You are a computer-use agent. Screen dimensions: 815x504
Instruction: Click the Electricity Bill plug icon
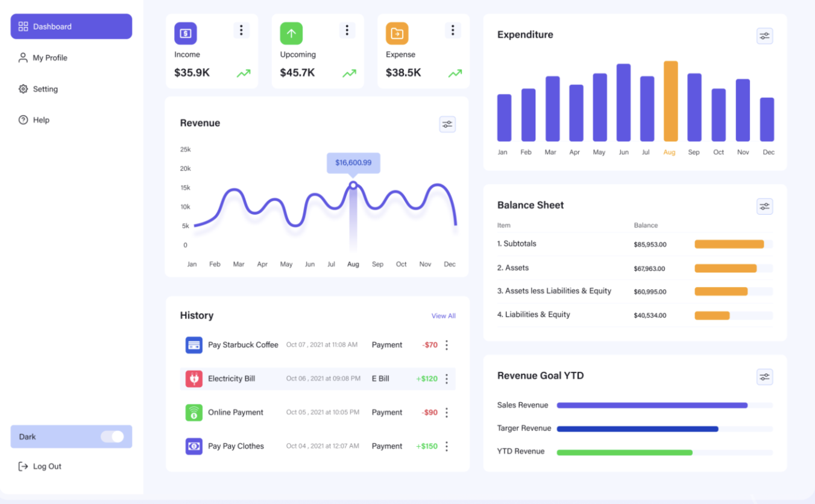(194, 379)
